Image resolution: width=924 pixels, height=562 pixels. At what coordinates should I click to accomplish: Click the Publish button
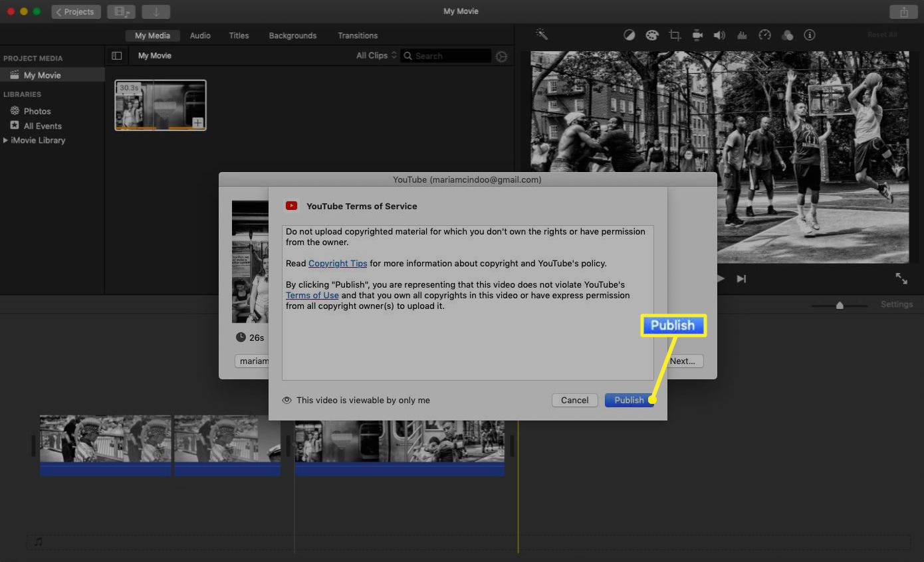(629, 400)
